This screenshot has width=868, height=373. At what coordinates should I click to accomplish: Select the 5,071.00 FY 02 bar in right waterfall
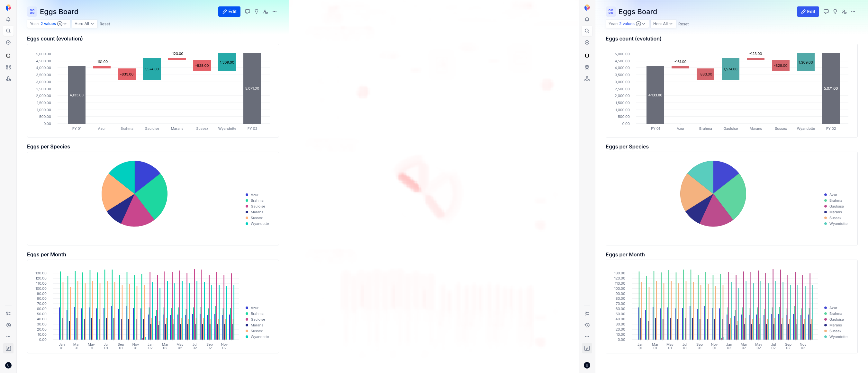click(831, 88)
